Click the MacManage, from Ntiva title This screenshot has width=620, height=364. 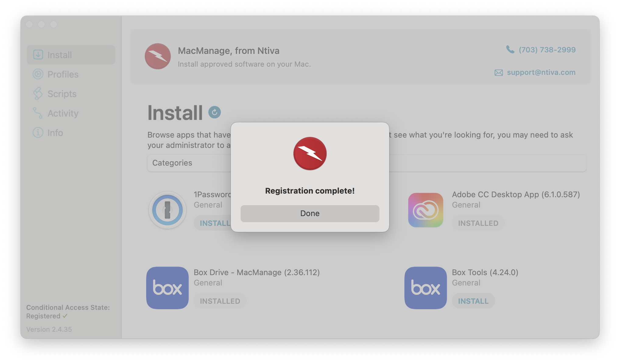point(228,51)
